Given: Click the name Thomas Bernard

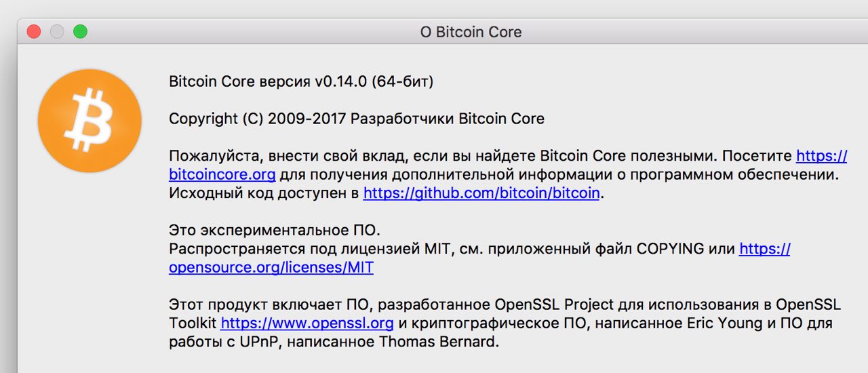Looking at the screenshot, I should pos(438,342).
